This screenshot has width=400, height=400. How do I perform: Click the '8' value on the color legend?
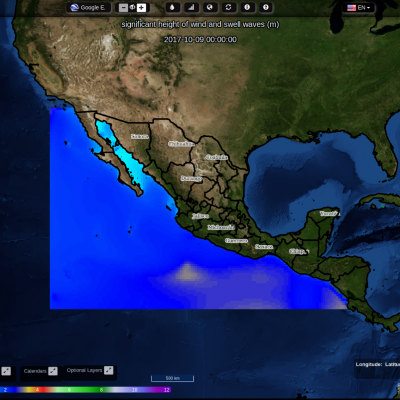tap(102, 390)
